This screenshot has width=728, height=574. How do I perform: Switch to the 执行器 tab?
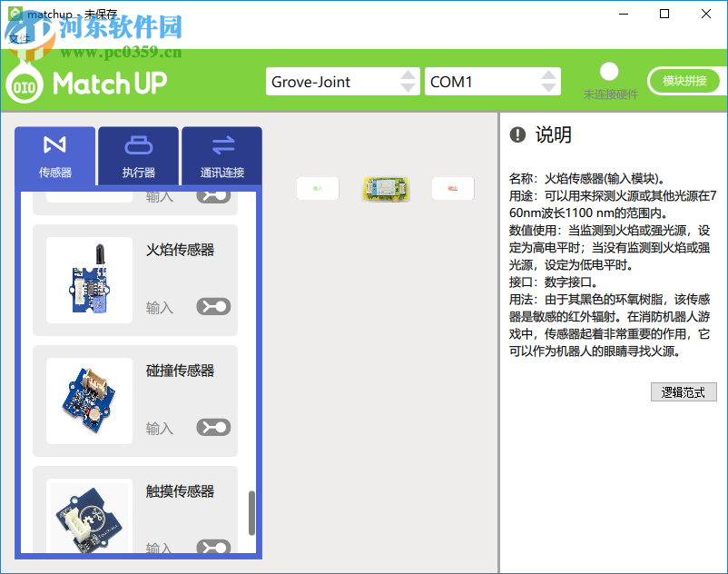point(137,155)
